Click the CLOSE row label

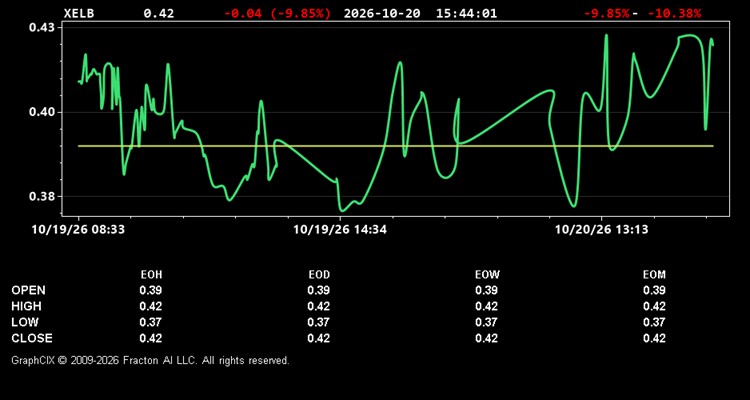32,338
